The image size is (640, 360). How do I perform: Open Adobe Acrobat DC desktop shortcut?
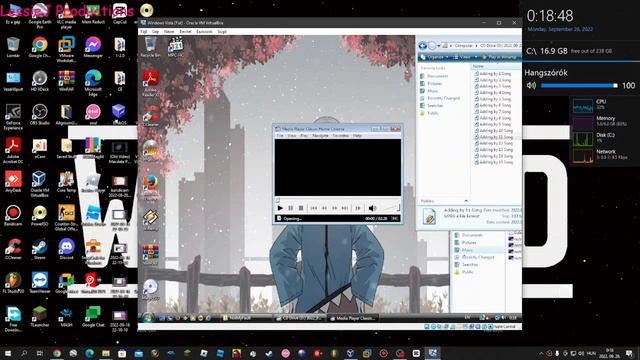pos(13,151)
